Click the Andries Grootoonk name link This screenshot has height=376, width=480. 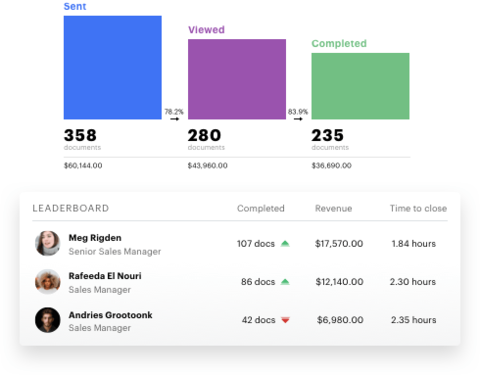(x=110, y=315)
